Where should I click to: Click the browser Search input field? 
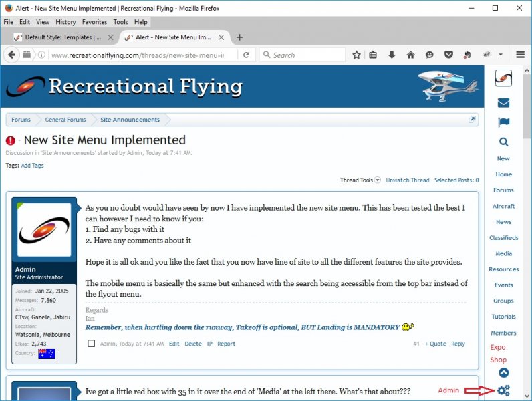pyautogui.click(x=302, y=55)
